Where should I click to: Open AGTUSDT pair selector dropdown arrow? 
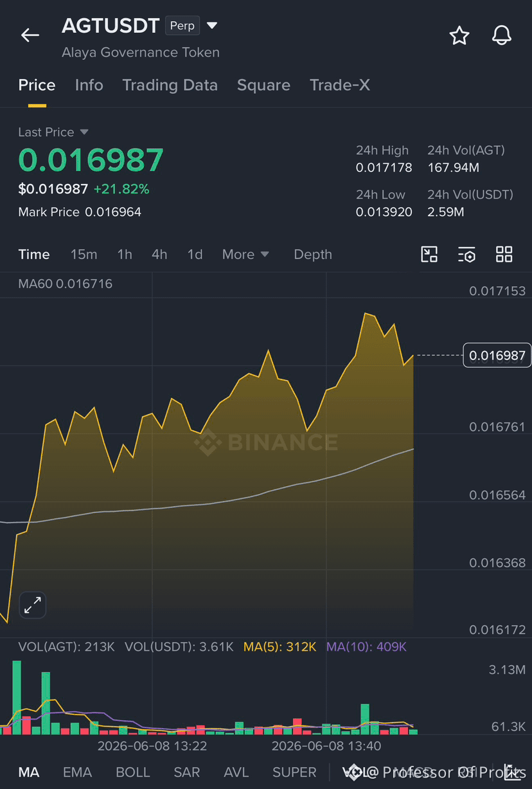[x=212, y=26]
